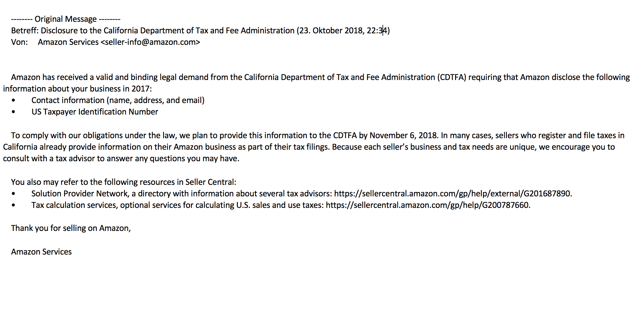Click the bullet before 'US Taxpayer Identification'
The width and height of the screenshot is (644, 317).
tap(13, 112)
